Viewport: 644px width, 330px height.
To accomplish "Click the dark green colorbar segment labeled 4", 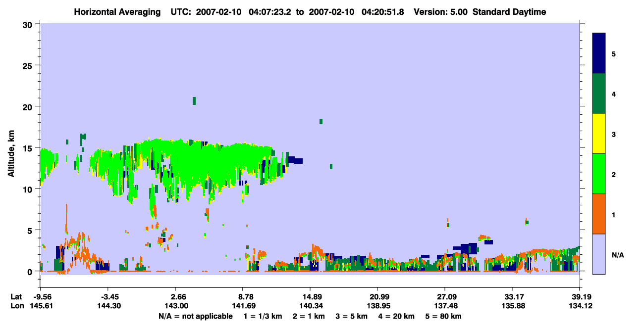I will click(x=599, y=94).
